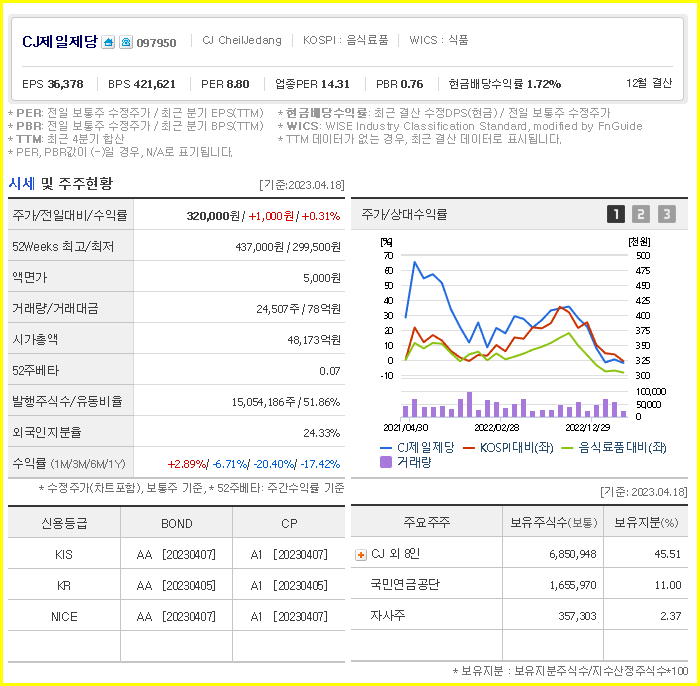Click the CJ제일제당 blue legend entry
The height and width of the screenshot is (686, 700).
tap(417, 447)
